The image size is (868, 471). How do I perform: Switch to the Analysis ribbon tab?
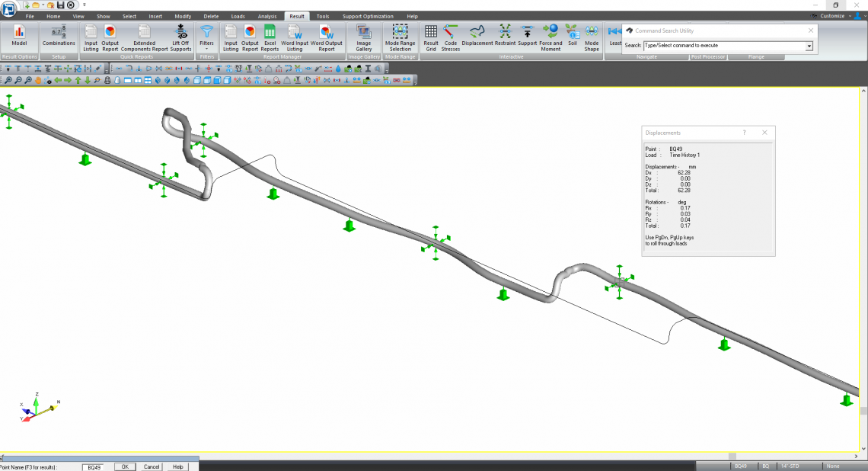267,16
